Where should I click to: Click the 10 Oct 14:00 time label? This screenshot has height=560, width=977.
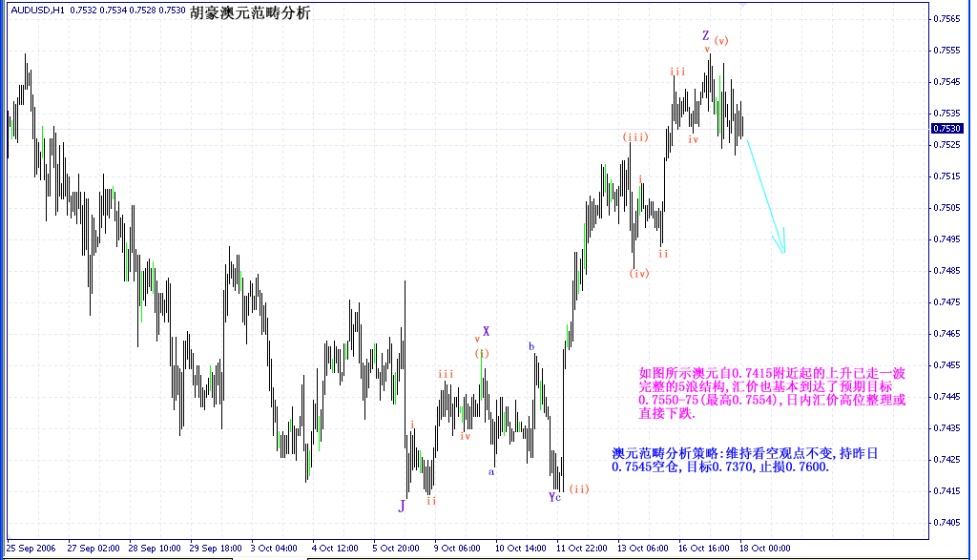[521, 549]
